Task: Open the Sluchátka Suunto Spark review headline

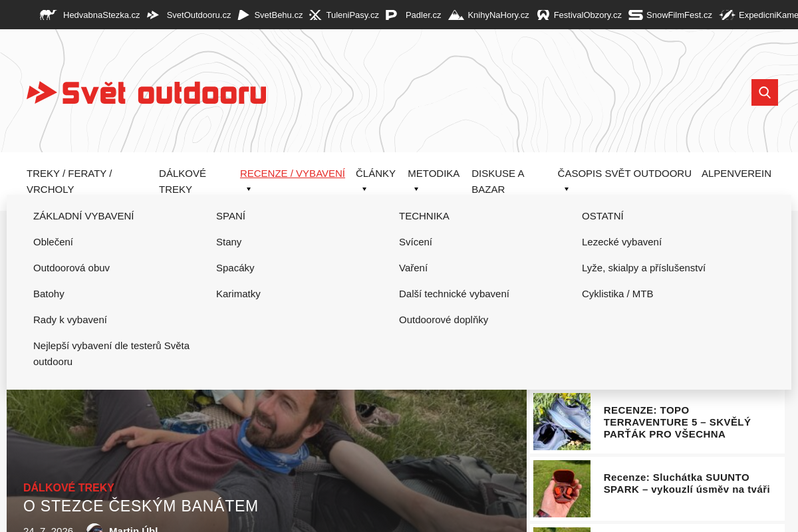Action: (687, 483)
